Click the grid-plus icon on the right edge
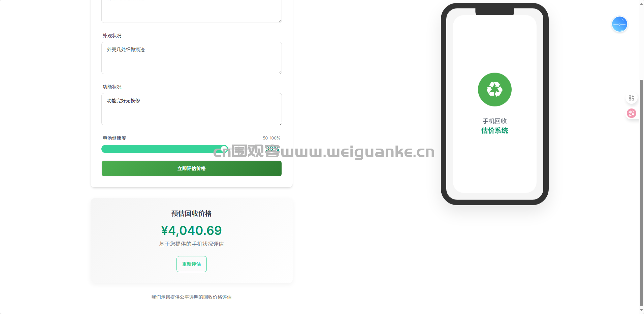The image size is (644, 314). pos(631,98)
